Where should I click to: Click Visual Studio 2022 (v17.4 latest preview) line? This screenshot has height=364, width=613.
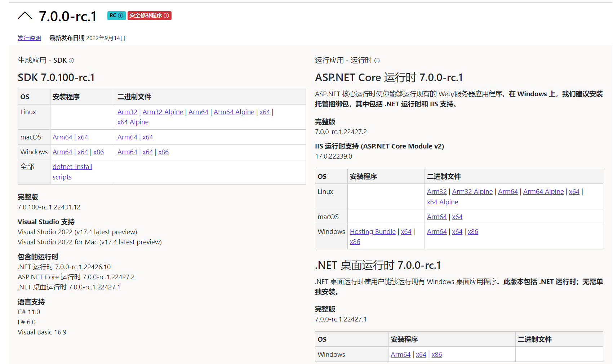pos(77,232)
